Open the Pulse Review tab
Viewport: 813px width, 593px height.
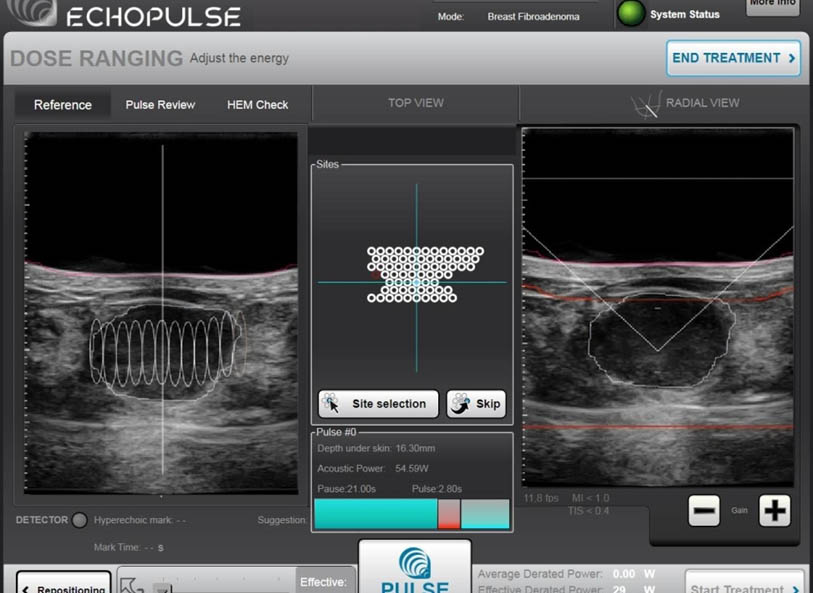(x=160, y=105)
